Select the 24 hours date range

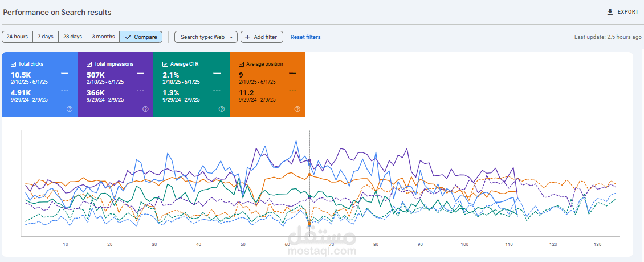17,37
